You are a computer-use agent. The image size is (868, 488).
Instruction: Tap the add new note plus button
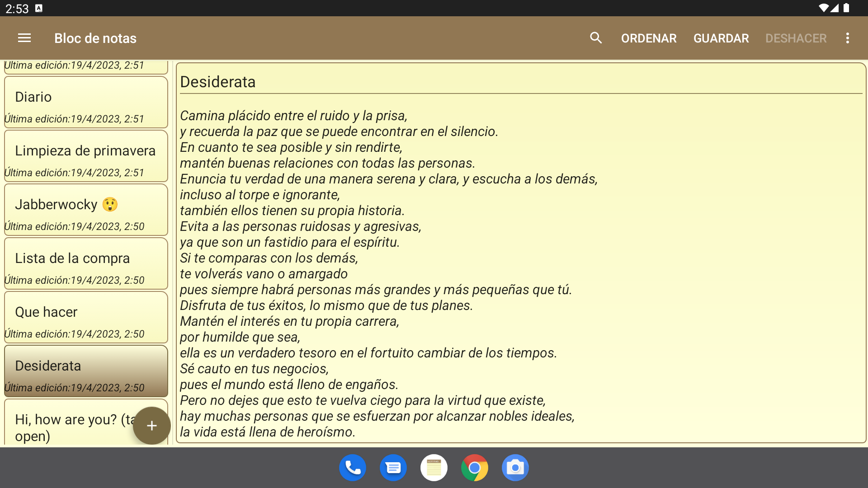click(x=151, y=426)
